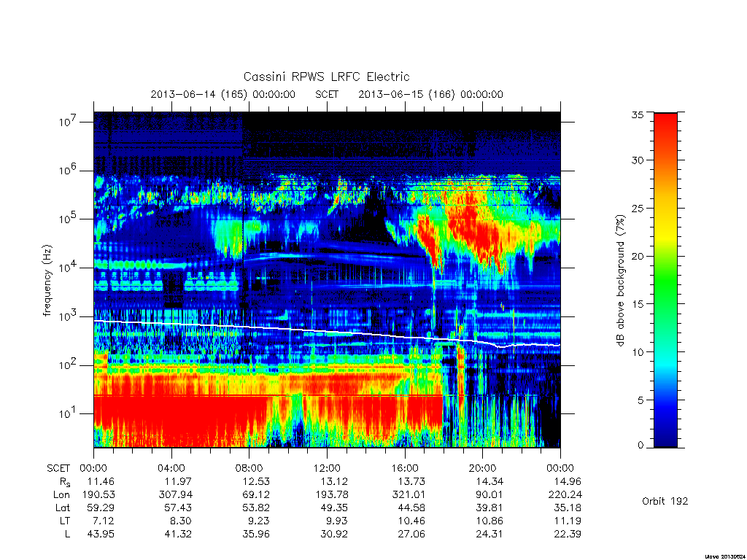
Task: Click colorbar tick value 30
Action: (x=638, y=160)
